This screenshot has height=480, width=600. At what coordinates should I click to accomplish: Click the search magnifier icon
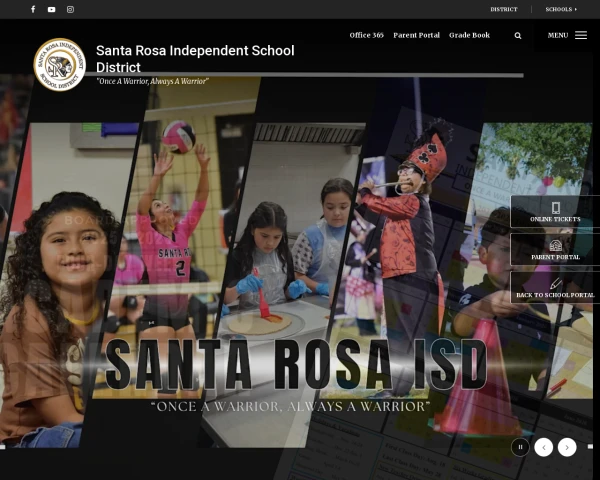pos(518,35)
